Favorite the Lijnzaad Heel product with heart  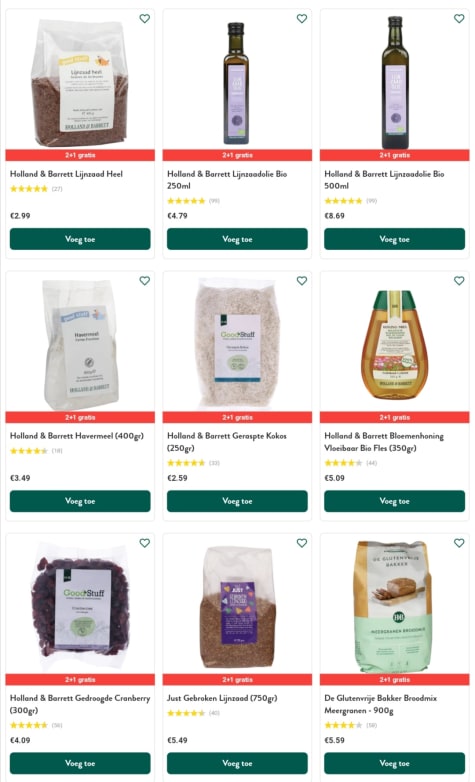pos(145,18)
